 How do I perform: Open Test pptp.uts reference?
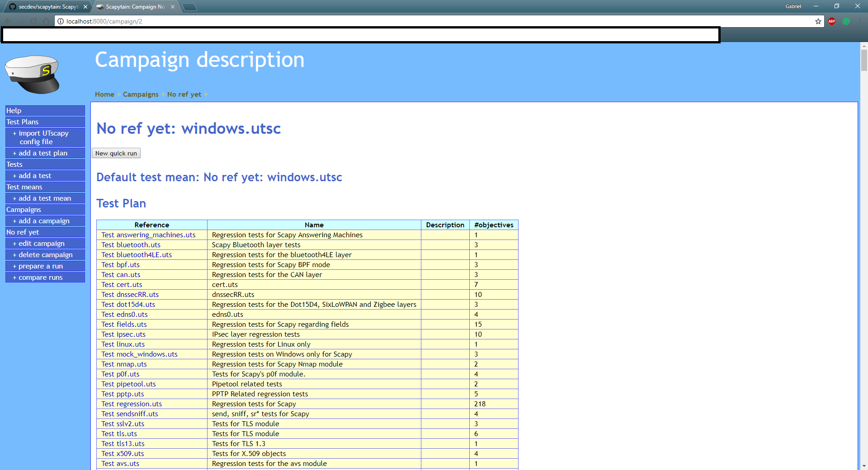(x=123, y=394)
